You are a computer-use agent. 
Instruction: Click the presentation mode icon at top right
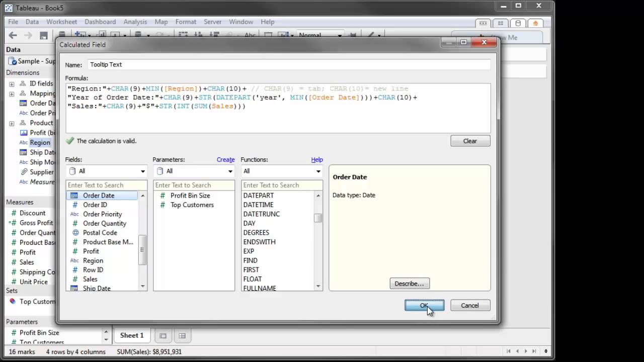coord(483,23)
